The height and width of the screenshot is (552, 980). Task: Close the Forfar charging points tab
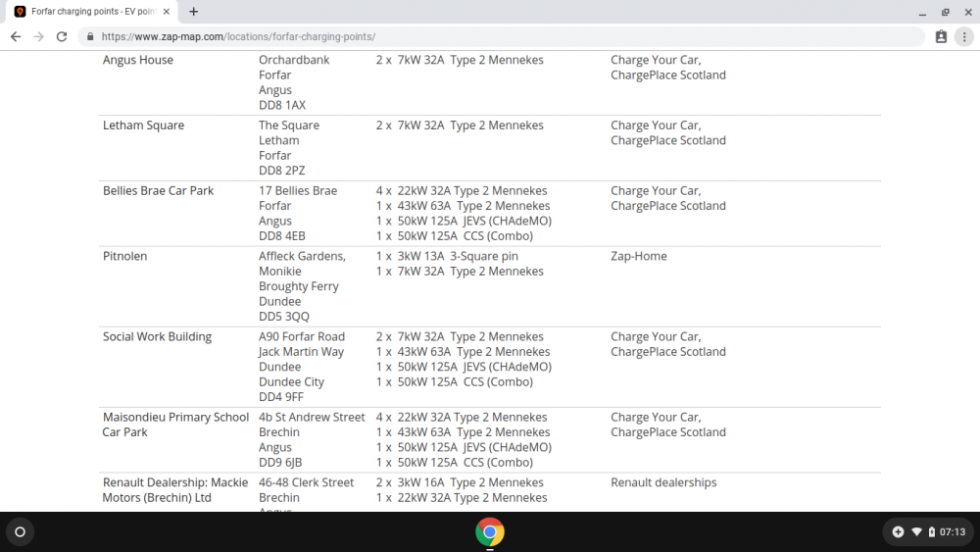tap(167, 11)
